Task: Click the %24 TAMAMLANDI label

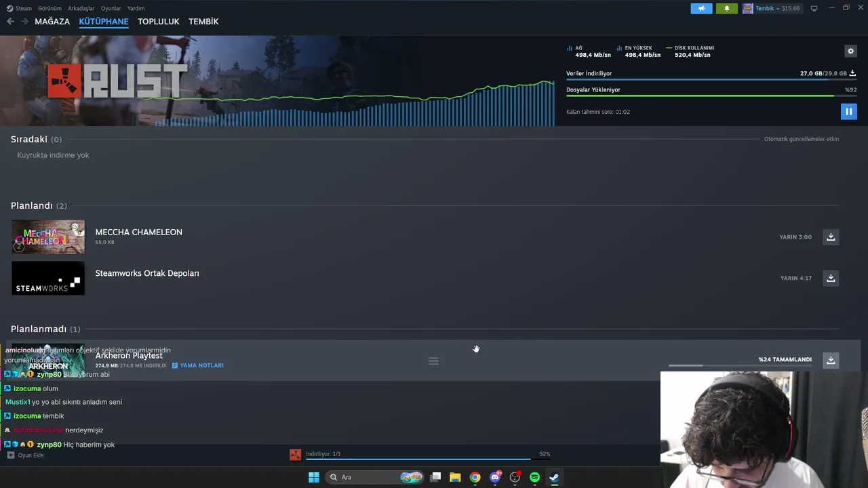Action: pos(785,359)
